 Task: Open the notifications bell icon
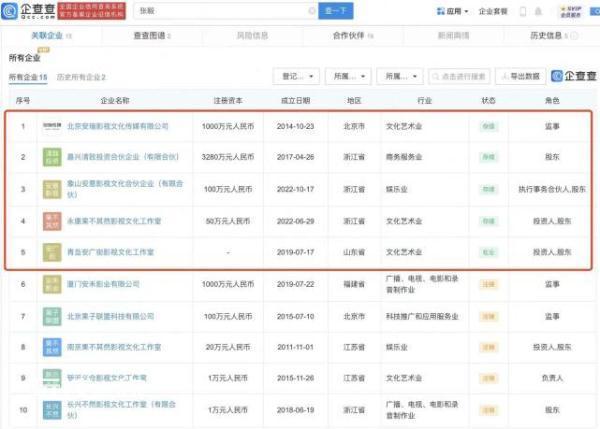pos(538,11)
